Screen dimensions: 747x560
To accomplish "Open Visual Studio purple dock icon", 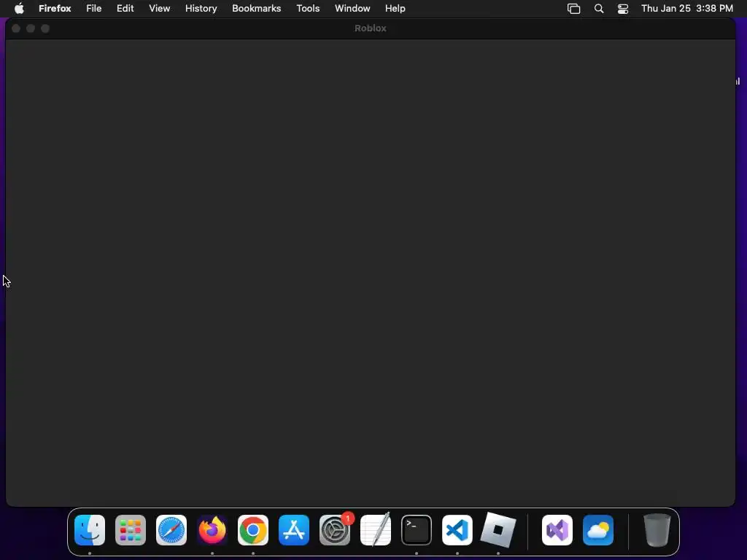I will 557,530.
